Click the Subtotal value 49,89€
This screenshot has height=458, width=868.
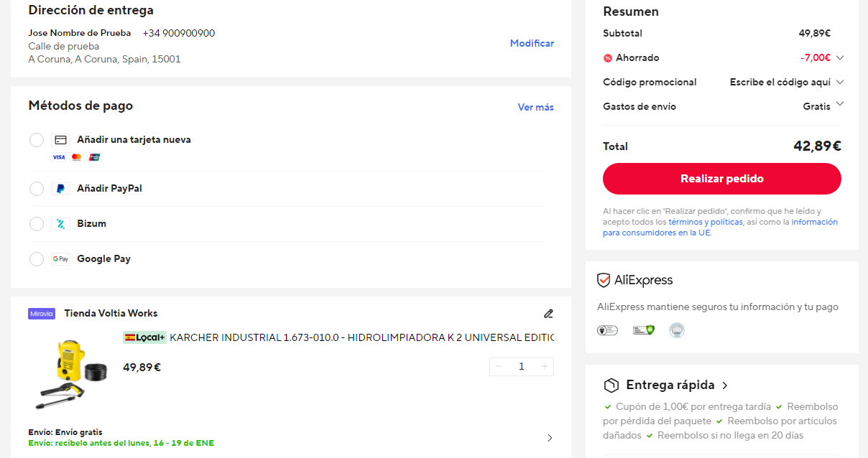pyautogui.click(x=815, y=34)
